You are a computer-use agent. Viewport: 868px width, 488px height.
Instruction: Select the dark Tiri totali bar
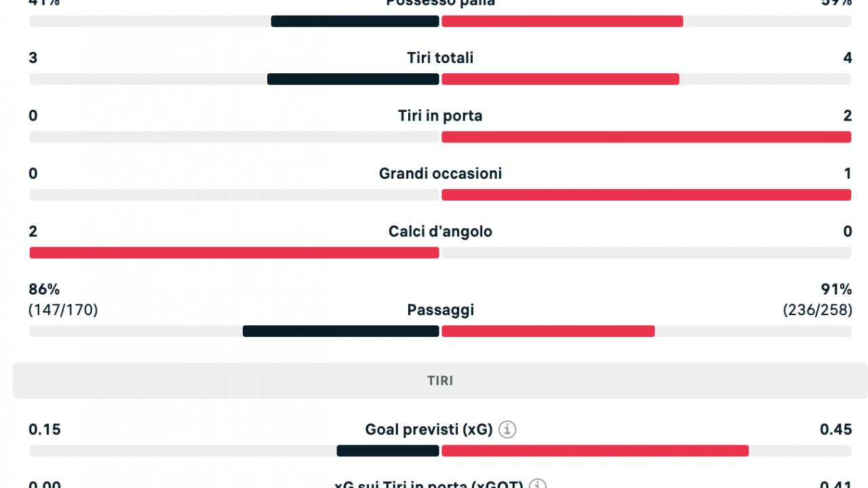tap(353, 79)
